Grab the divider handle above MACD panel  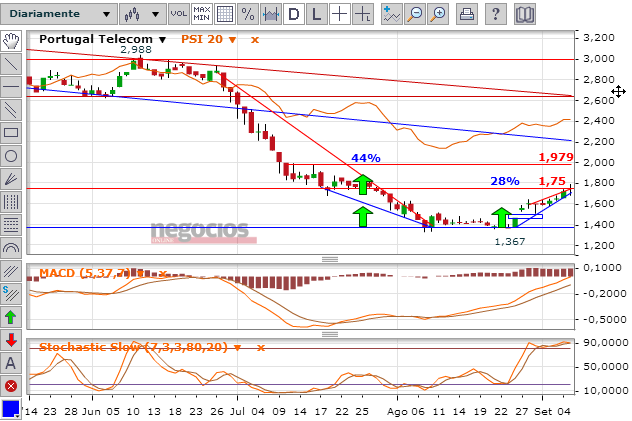tap(330, 259)
